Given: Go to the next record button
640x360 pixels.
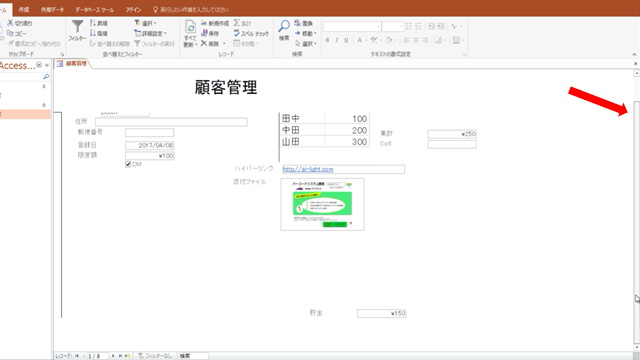Looking at the screenshot, I should [113, 356].
